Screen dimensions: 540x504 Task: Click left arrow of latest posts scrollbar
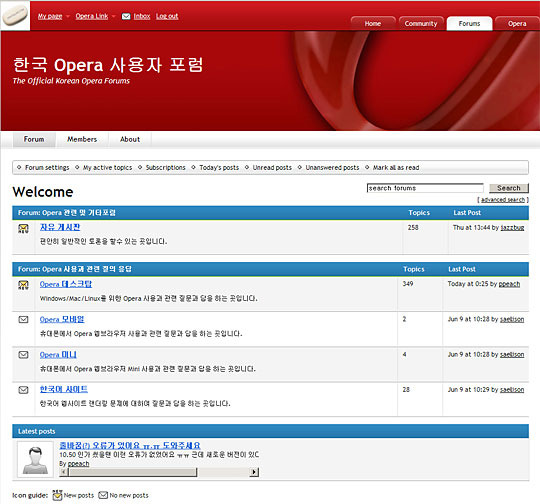coord(63,472)
